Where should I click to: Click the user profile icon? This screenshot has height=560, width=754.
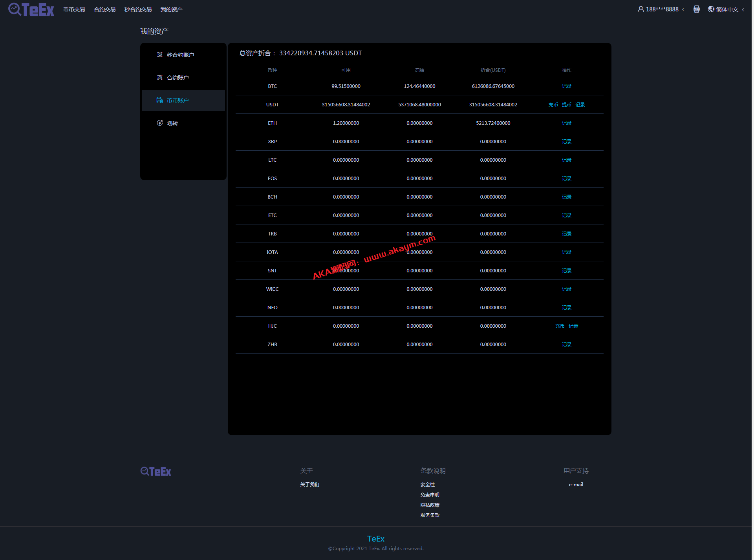641,9
